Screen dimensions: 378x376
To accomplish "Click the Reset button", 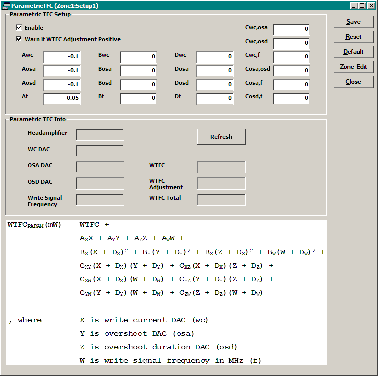I will pyautogui.click(x=354, y=37).
